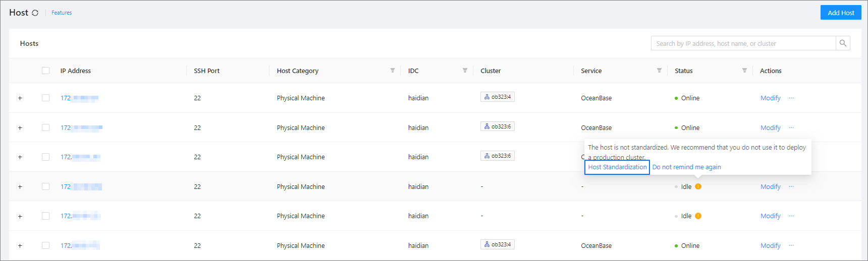Open Status column filter icon

pyautogui.click(x=744, y=71)
